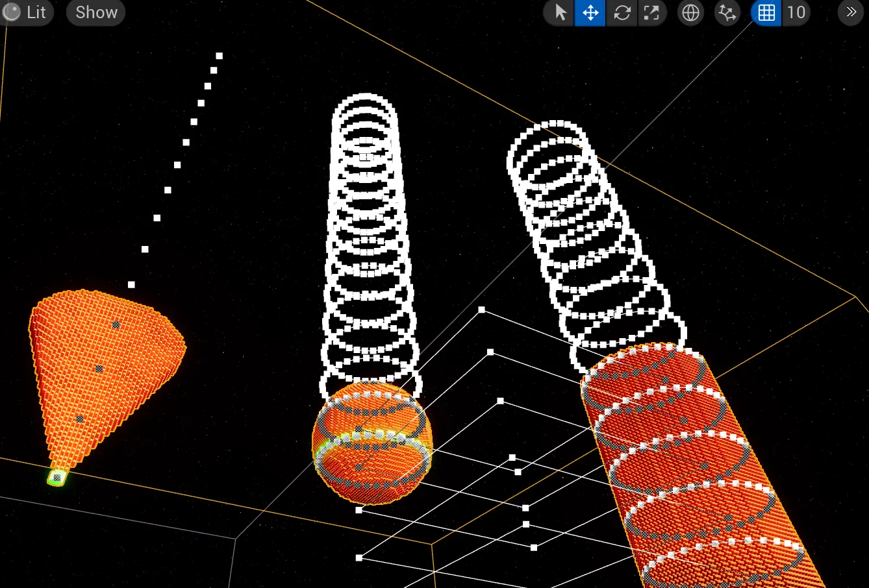
Task: Switch to the Rotate tool
Action: click(622, 13)
